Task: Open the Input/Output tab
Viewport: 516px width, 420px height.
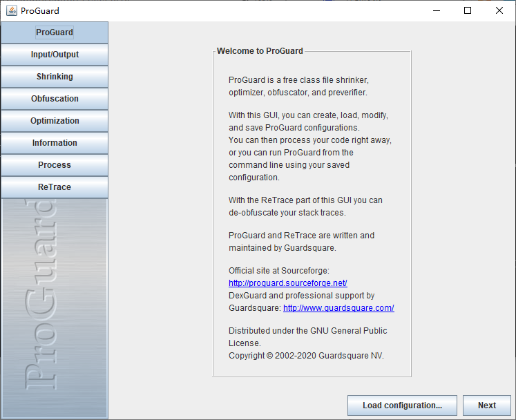Action: (55, 55)
